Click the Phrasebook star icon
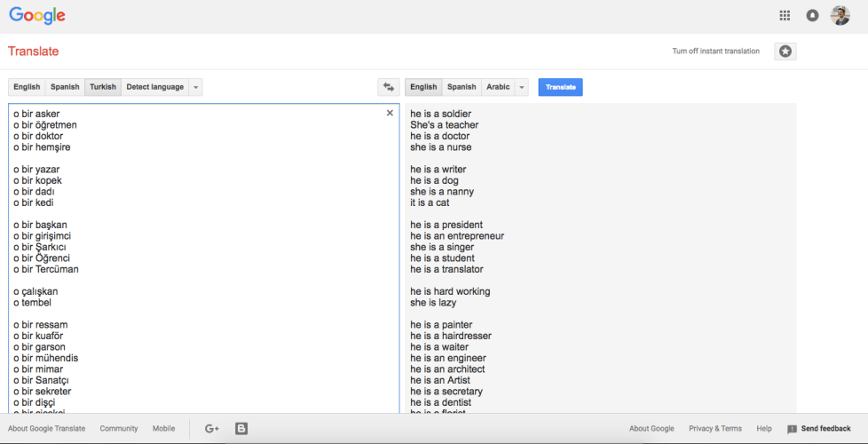868x444 pixels. click(785, 52)
